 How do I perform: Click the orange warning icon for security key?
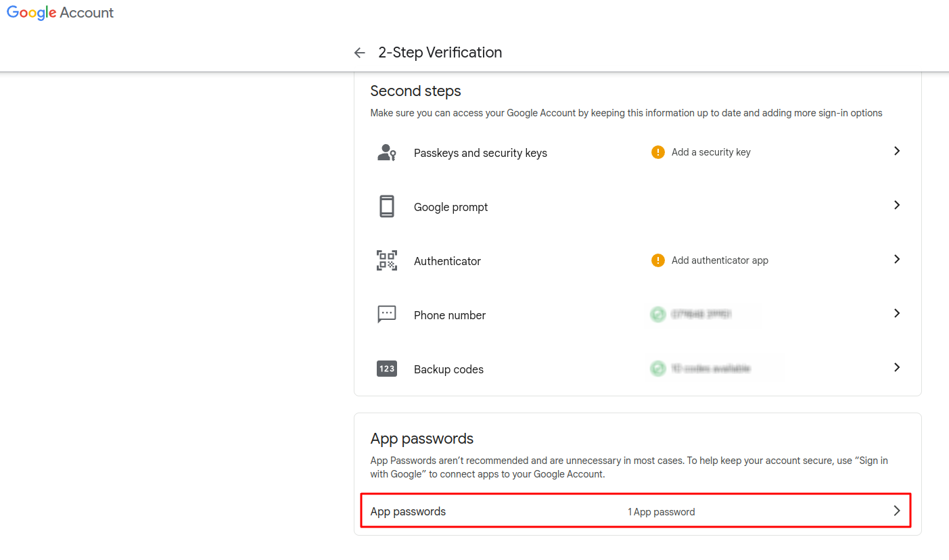click(657, 152)
